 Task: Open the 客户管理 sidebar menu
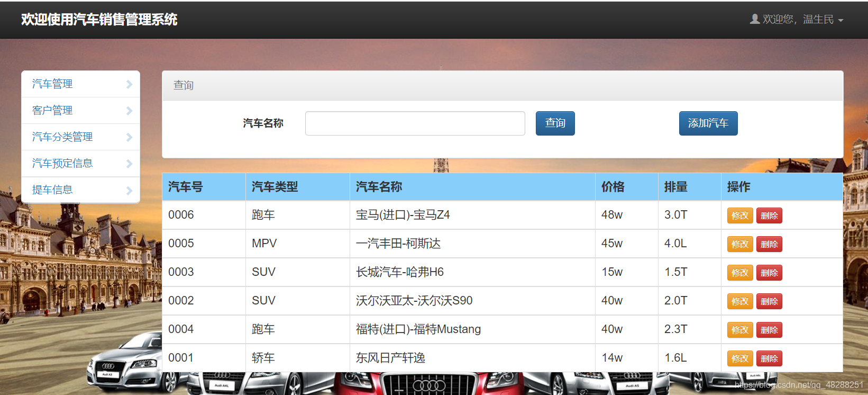80,111
